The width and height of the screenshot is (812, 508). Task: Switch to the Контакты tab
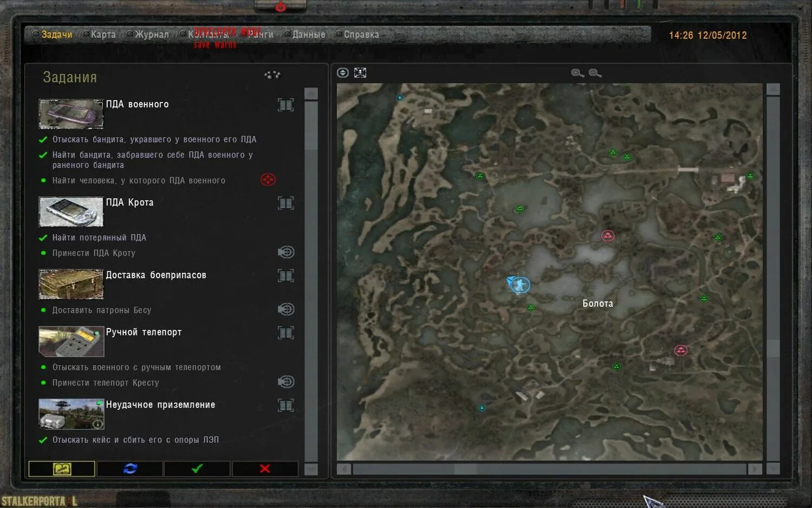(209, 34)
